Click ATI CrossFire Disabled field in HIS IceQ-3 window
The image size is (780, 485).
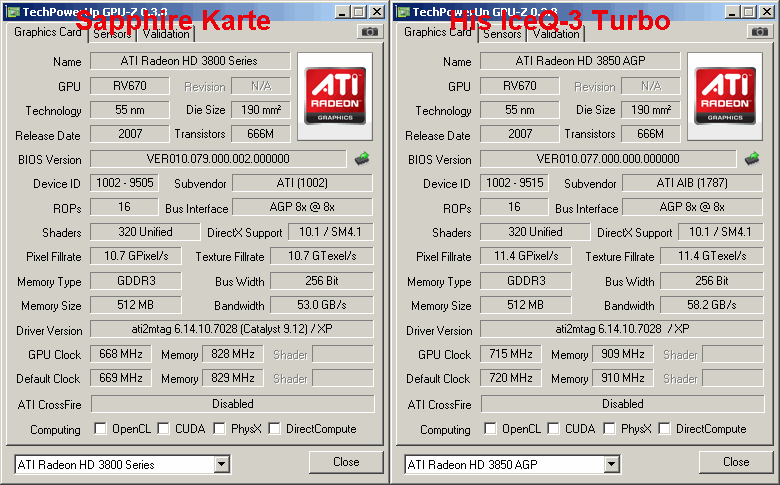coord(622,403)
